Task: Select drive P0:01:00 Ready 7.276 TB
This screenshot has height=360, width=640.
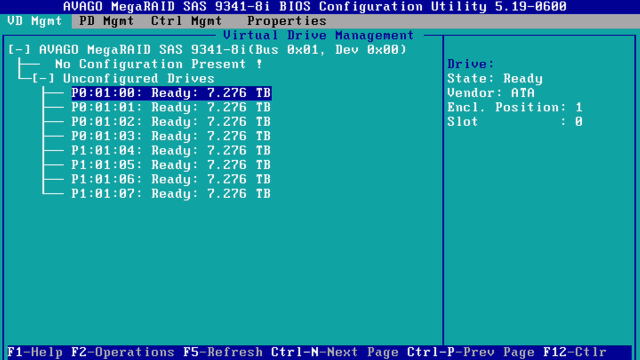Action: pyautogui.click(x=171, y=93)
